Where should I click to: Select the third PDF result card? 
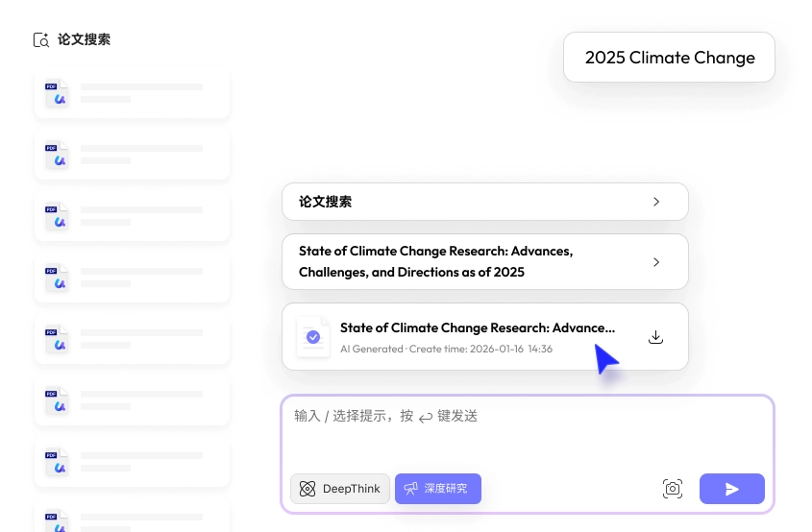pyautogui.click(x=132, y=215)
